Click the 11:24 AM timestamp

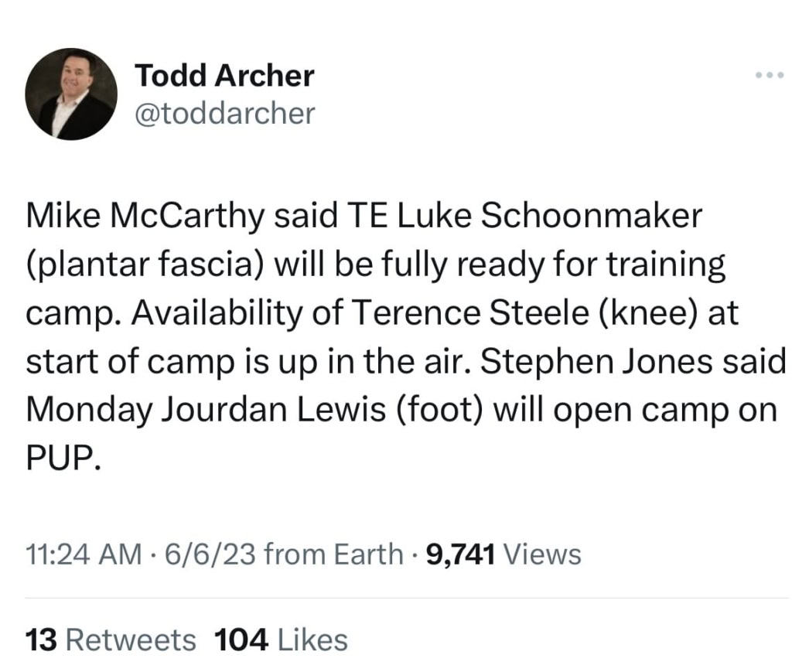(x=84, y=554)
